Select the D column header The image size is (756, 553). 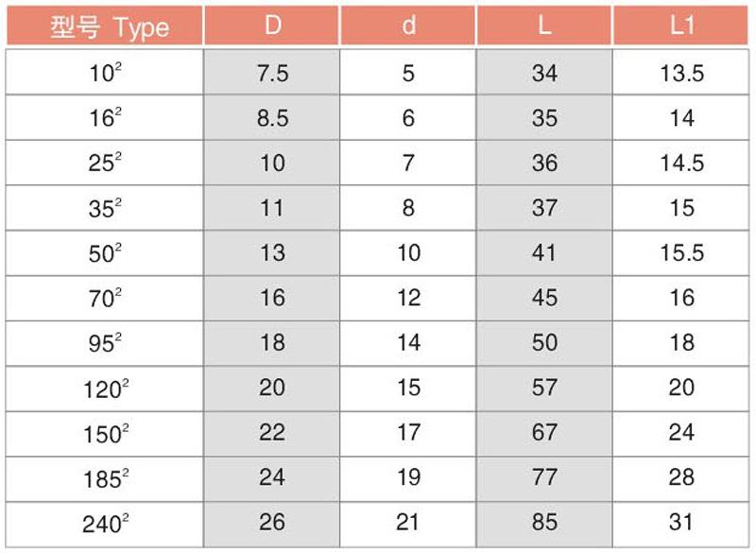tap(272, 26)
